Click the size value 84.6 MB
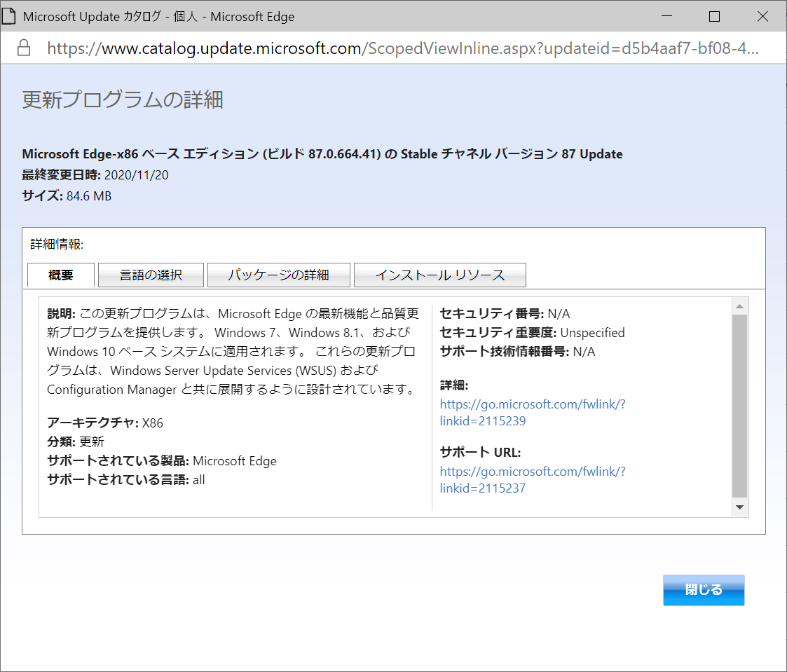Viewport: 787px width, 672px height. click(89, 196)
